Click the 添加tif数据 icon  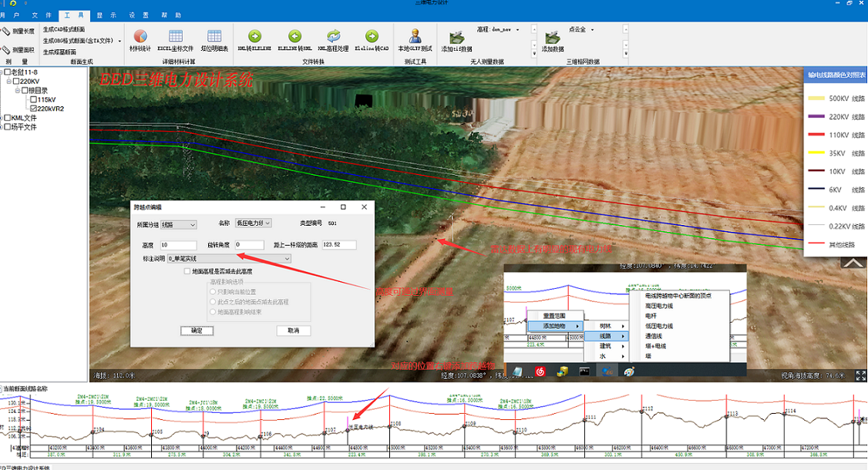coord(456,38)
